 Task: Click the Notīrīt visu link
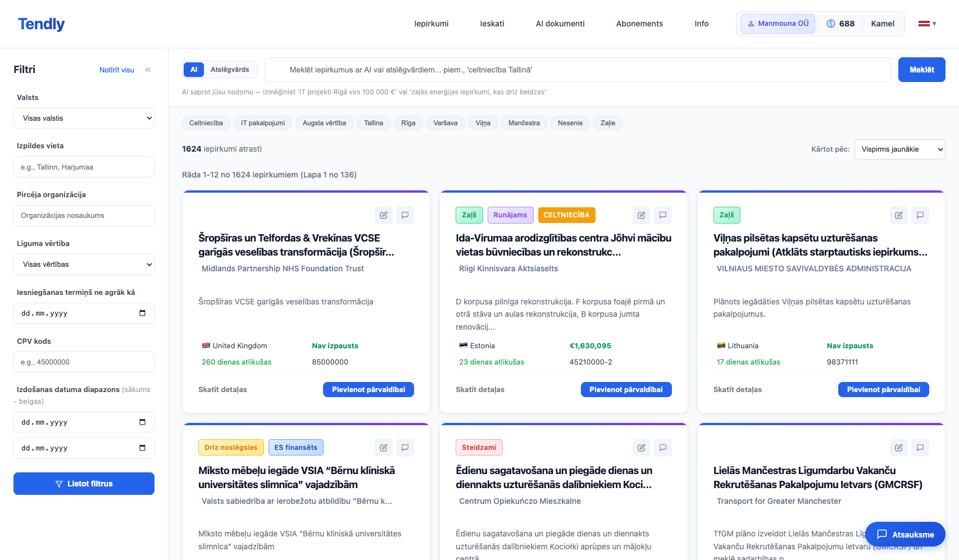click(116, 70)
